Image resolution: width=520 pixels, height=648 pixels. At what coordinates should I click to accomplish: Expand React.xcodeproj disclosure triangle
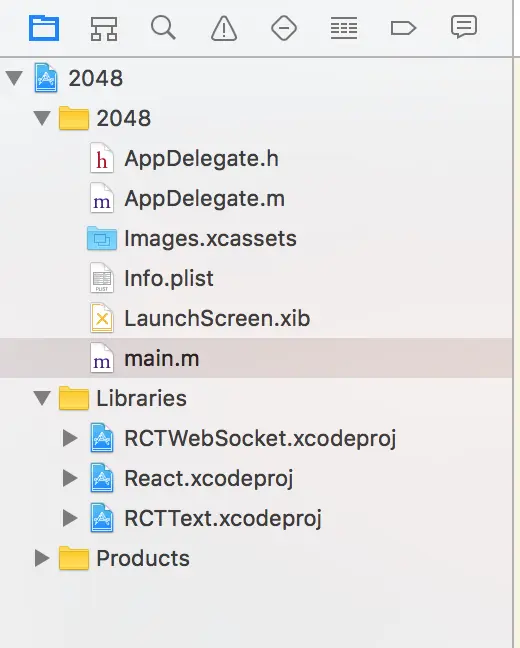click(70, 478)
